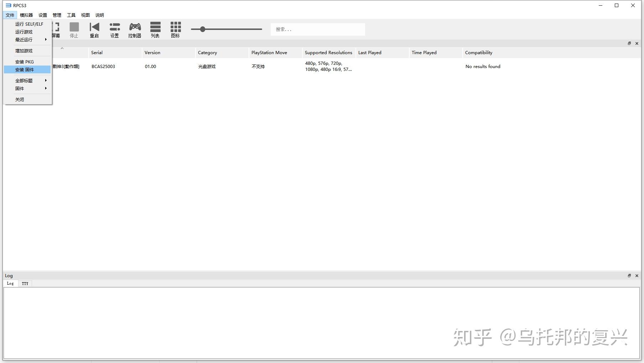The width and height of the screenshot is (644, 363).
Task: Switch to list view using the 列表 icon
Action: click(155, 29)
